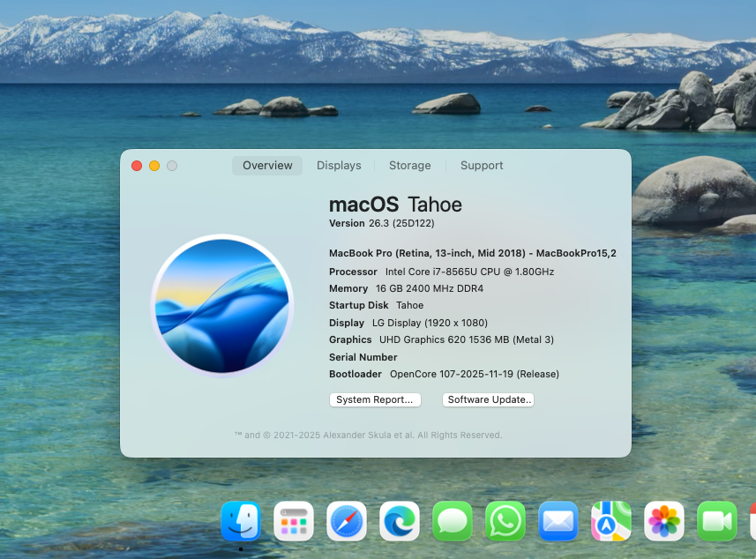Click the Version 26.3 (25D122) text

point(382,223)
